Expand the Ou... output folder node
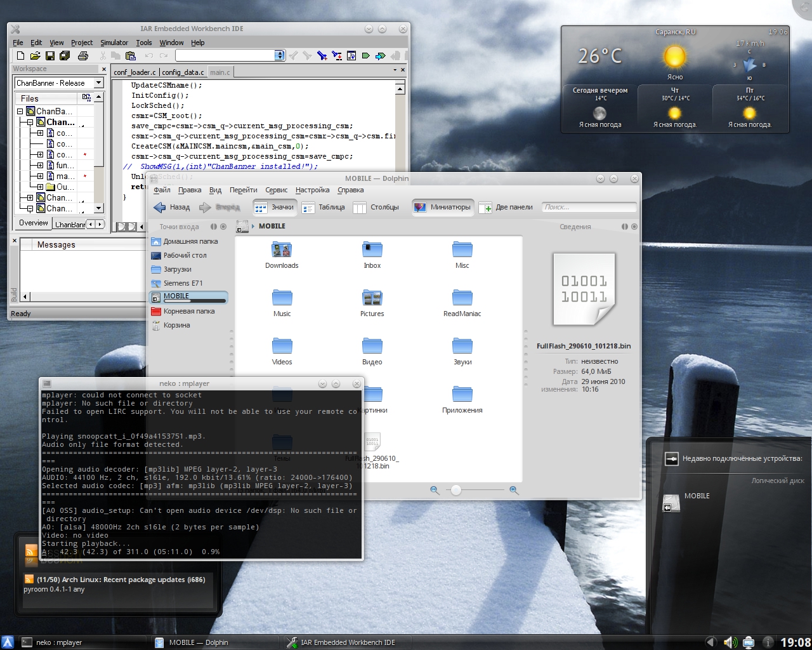Image resolution: width=812 pixels, height=650 pixels. (x=40, y=187)
